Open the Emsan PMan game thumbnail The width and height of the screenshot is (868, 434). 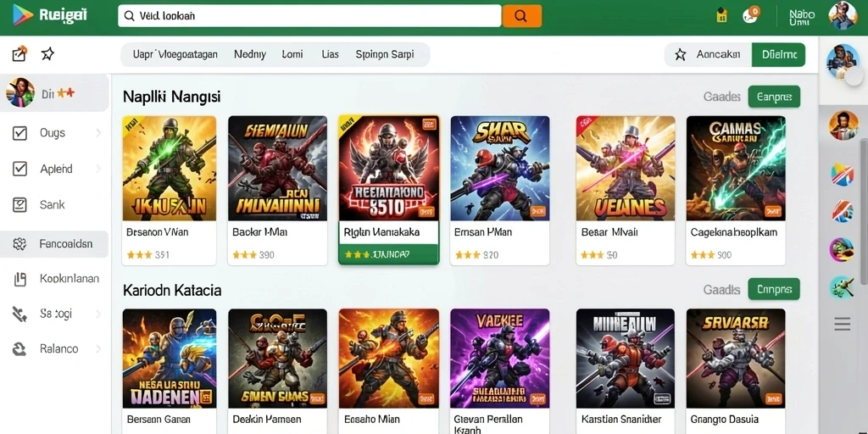click(500, 169)
